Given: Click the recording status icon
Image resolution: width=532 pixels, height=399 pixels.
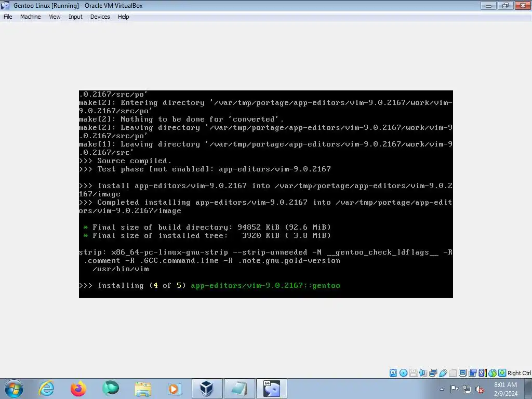Looking at the screenshot, I should [473, 373].
